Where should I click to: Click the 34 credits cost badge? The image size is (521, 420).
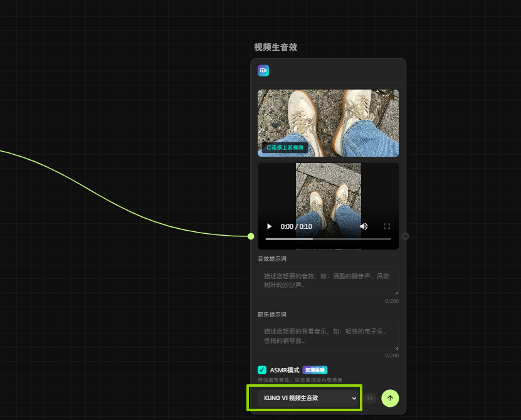coord(370,398)
